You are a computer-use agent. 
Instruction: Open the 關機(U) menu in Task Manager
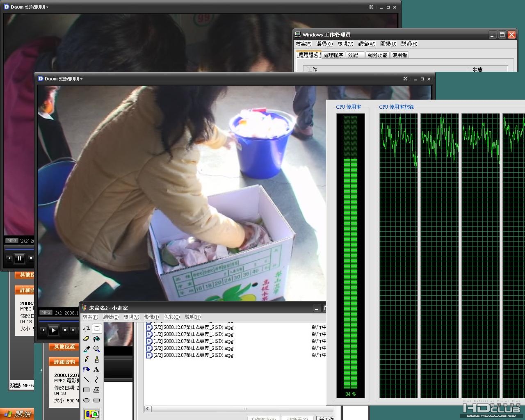[x=388, y=44]
